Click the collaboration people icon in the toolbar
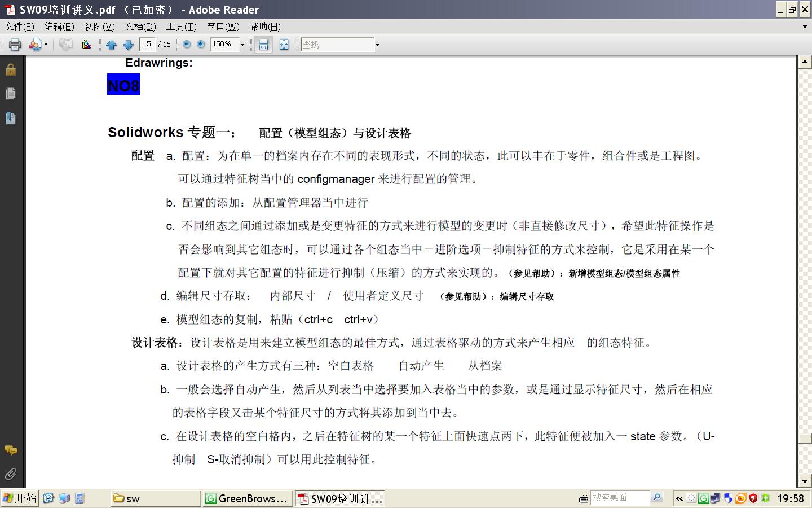This screenshot has height=508, width=812. pyautogui.click(x=35, y=45)
